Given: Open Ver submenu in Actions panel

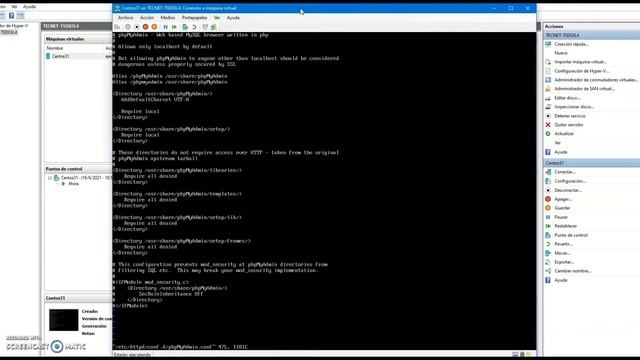Looking at the screenshot, I should click(x=558, y=143).
